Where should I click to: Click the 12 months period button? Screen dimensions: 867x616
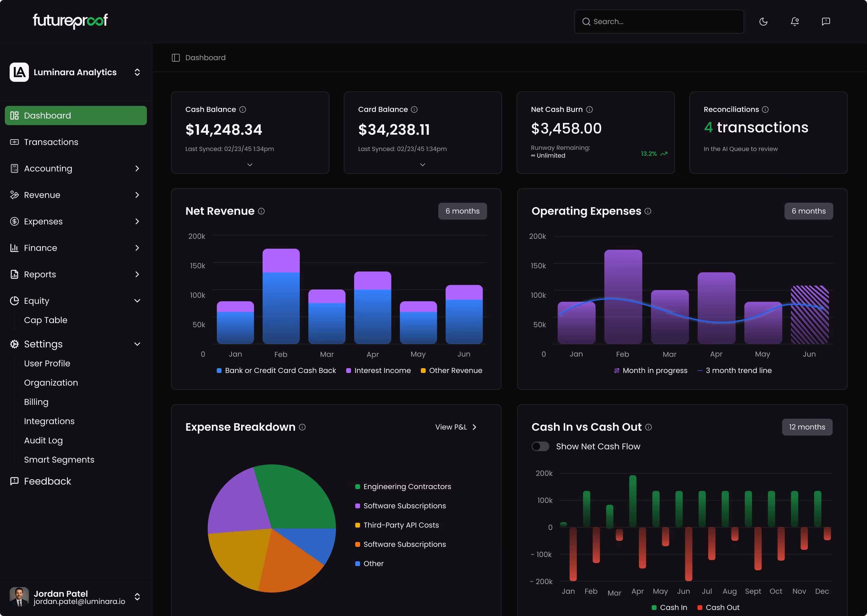pos(807,427)
